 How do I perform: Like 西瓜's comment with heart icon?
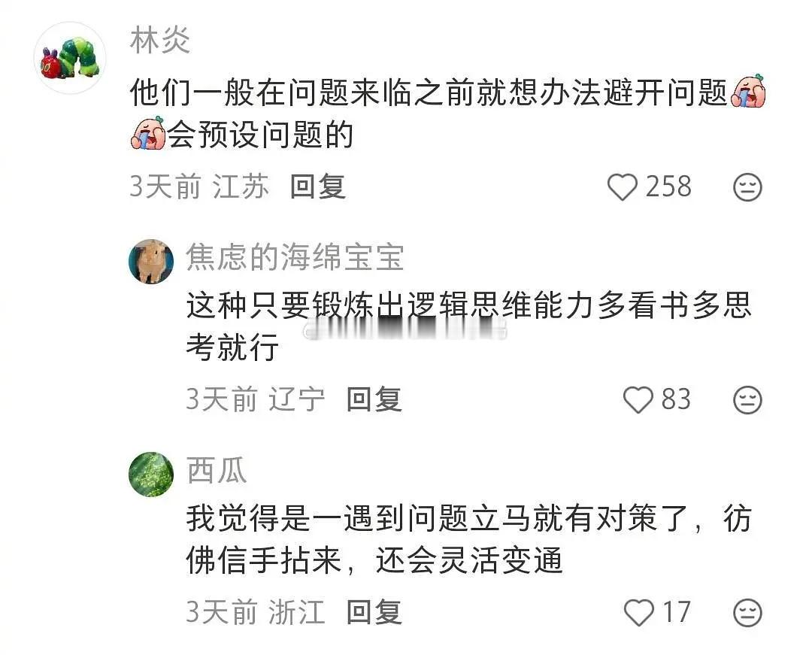(x=639, y=613)
